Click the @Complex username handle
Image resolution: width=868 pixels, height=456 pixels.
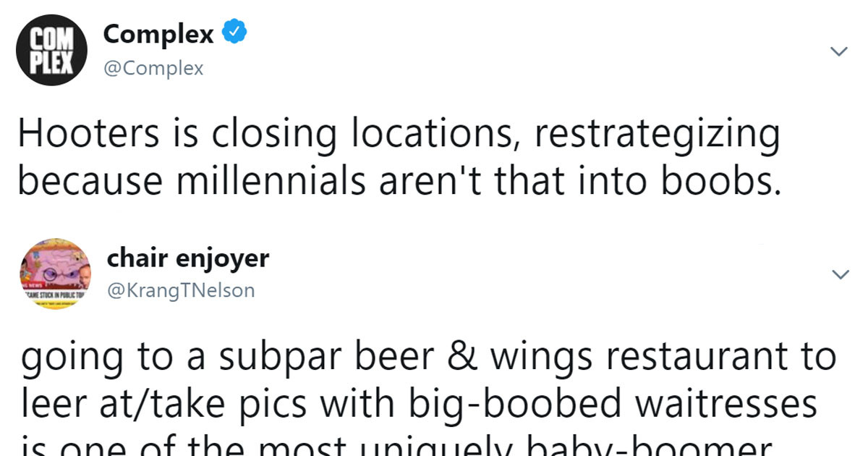pyautogui.click(x=154, y=67)
